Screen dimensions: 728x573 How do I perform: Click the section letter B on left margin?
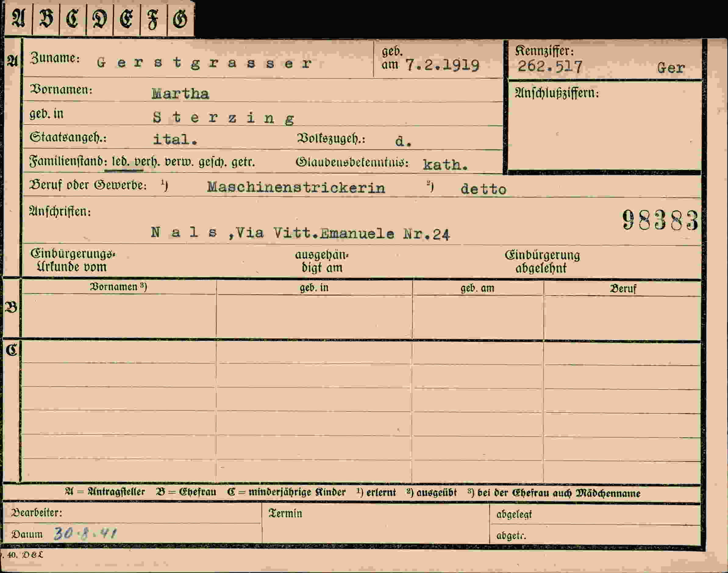click(11, 307)
